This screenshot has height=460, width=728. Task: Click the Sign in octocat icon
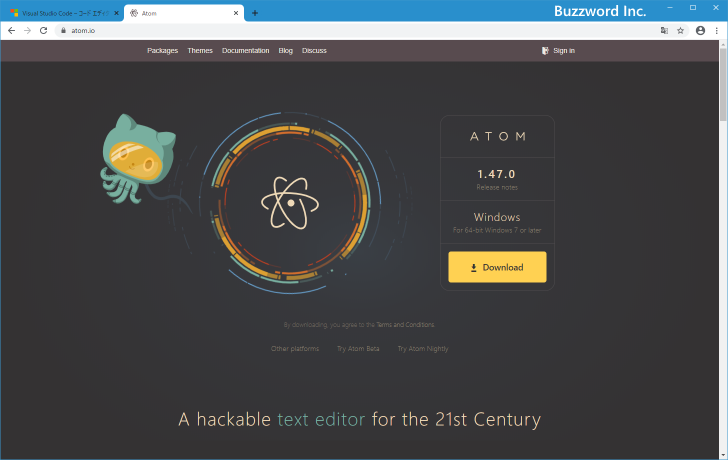[545, 51]
